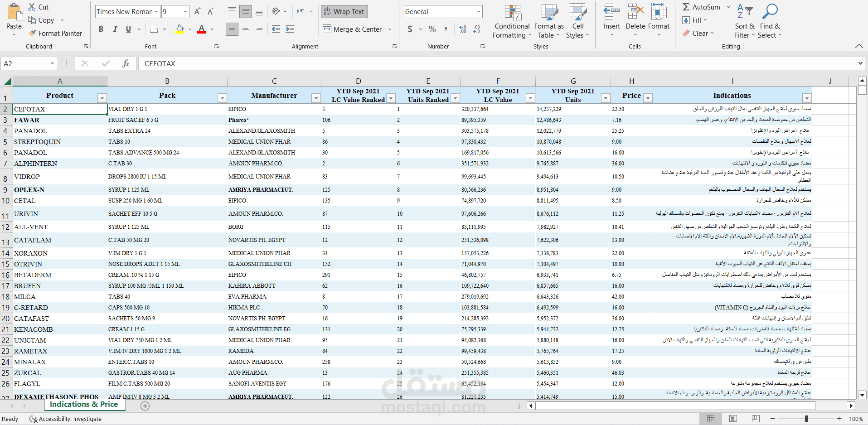This screenshot has height=425, width=868.
Task: Open the Product column filter dropdown
Action: (102, 98)
